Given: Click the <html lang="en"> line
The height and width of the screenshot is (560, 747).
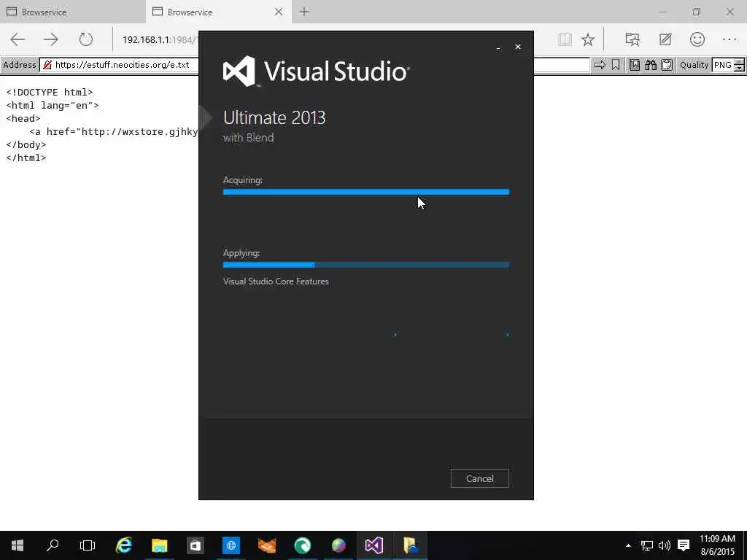Looking at the screenshot, I should (53, 105).
